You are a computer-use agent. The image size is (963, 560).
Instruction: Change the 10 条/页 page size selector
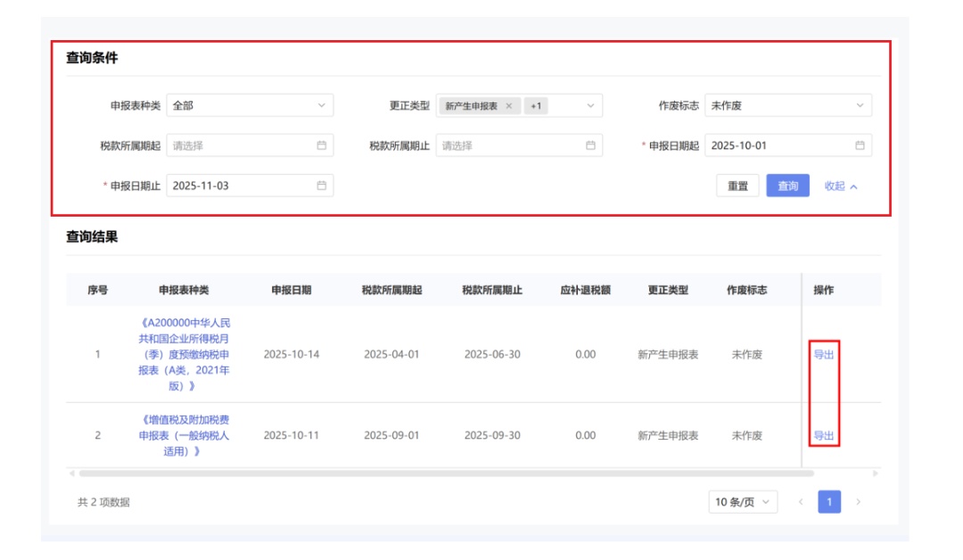tap(742, 502)
